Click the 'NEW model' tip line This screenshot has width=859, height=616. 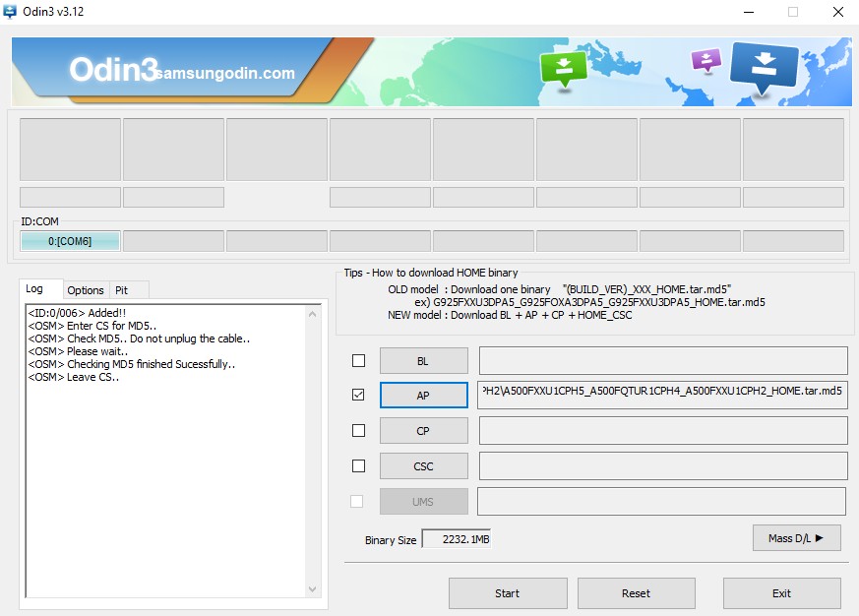[510, 315]
